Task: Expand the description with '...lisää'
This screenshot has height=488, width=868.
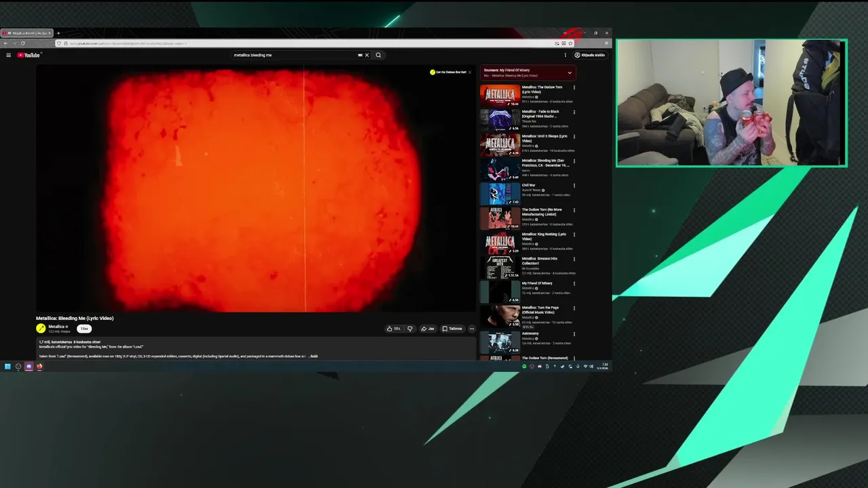Action: (313, 356)
